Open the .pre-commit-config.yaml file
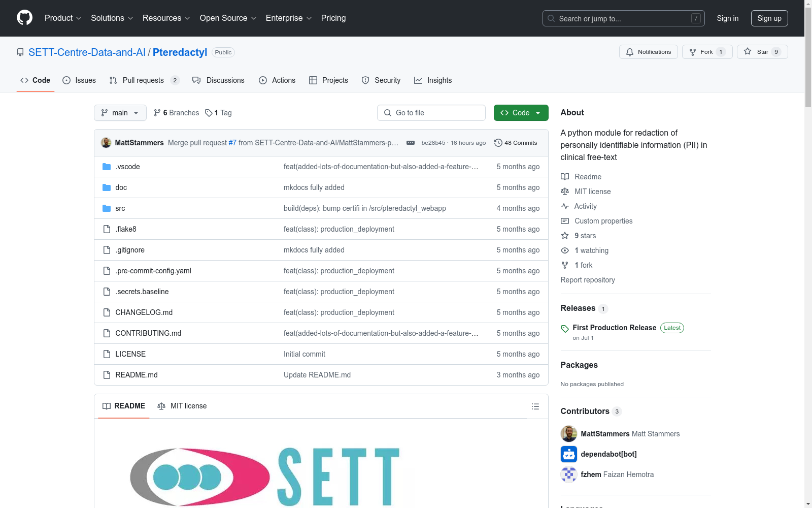This screenshot has width=812, height=508. pyautogui.click(x=153, y=271)
